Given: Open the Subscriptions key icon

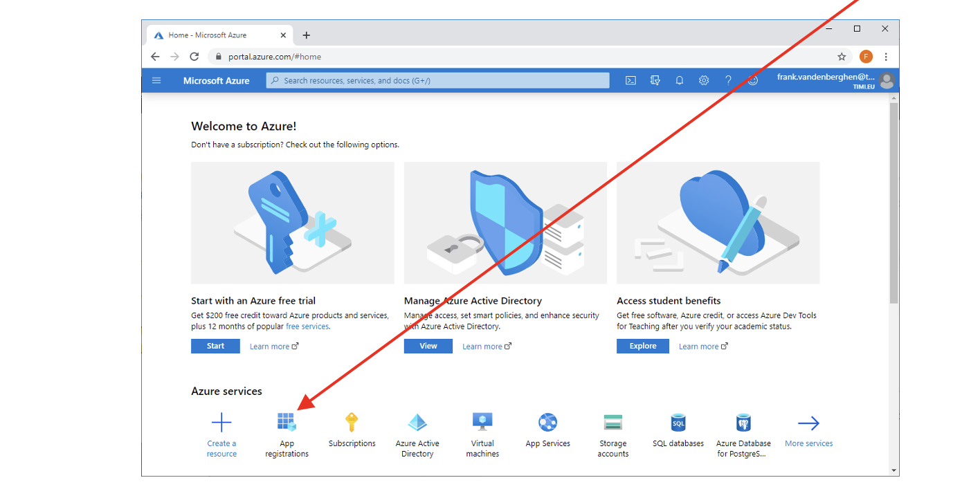Looking at the screenshot, I should pyautogui.click(x=352, y=422).
